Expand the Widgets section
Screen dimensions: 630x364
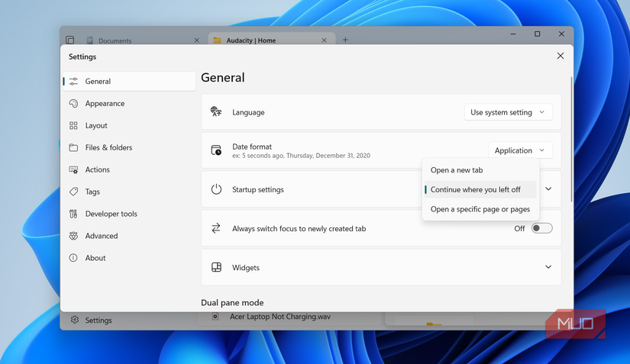point(548,268)
